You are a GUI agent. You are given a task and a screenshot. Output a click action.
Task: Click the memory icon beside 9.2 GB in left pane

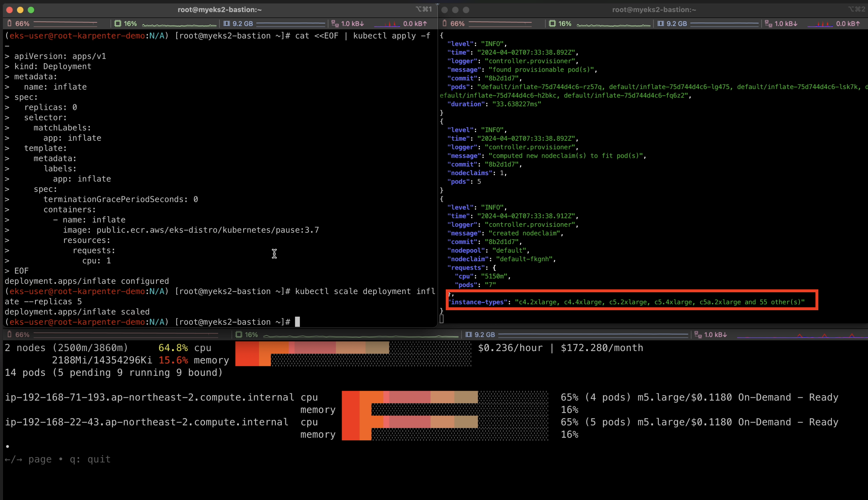pos(226,23)
